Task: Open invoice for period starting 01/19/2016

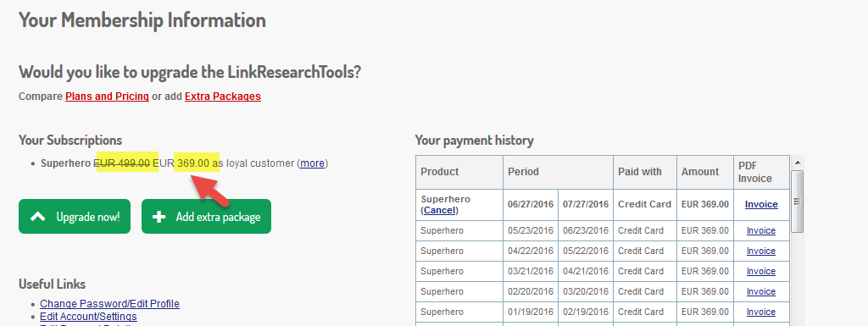Action: (x=761, y=312)
